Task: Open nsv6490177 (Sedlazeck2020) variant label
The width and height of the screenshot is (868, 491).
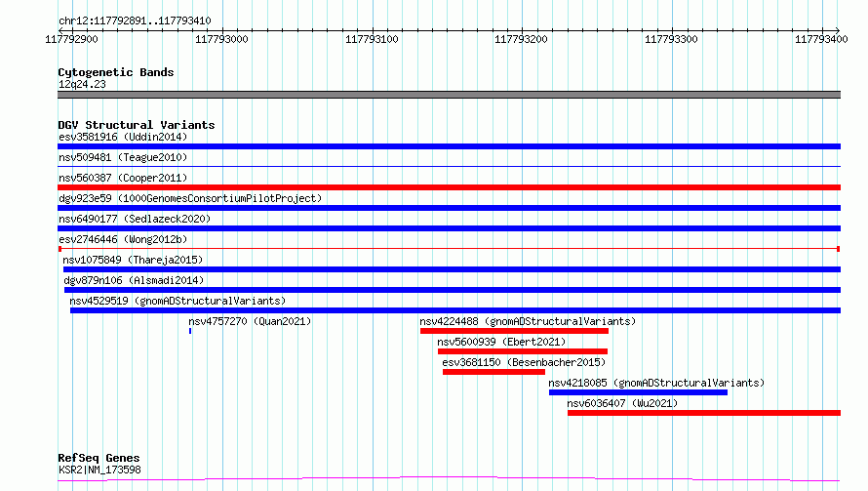Action: coord(135,219)
